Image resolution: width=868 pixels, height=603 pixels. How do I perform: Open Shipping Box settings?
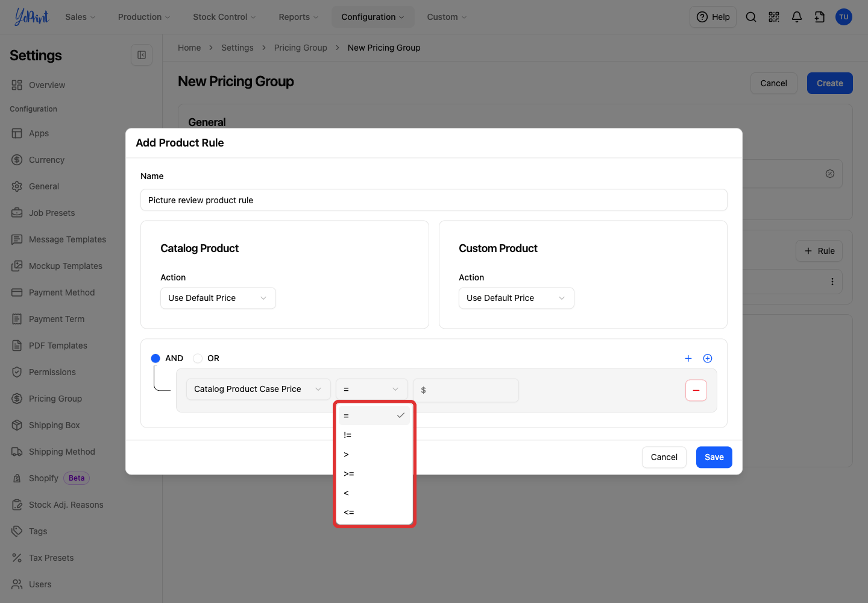point(54,425)
